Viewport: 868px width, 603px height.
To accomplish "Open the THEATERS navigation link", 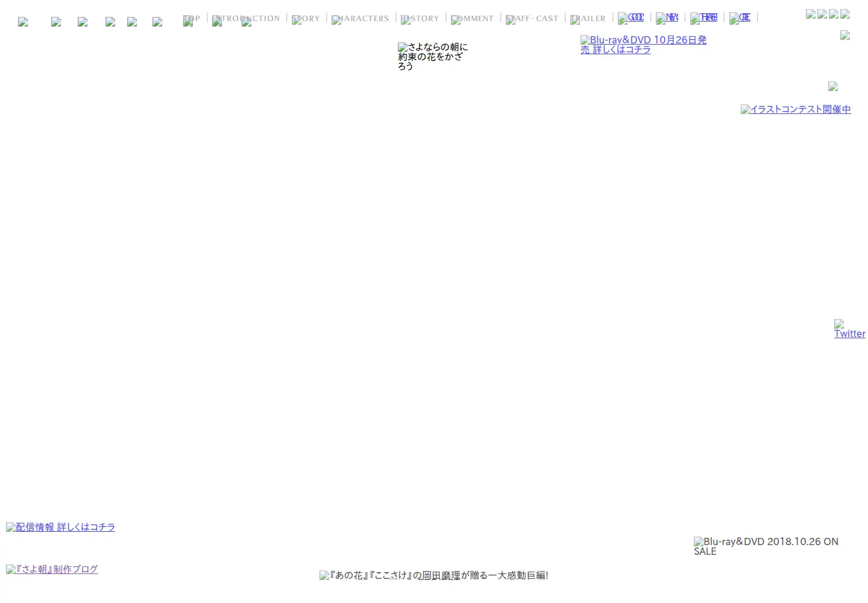I will (x=704, y=18).
